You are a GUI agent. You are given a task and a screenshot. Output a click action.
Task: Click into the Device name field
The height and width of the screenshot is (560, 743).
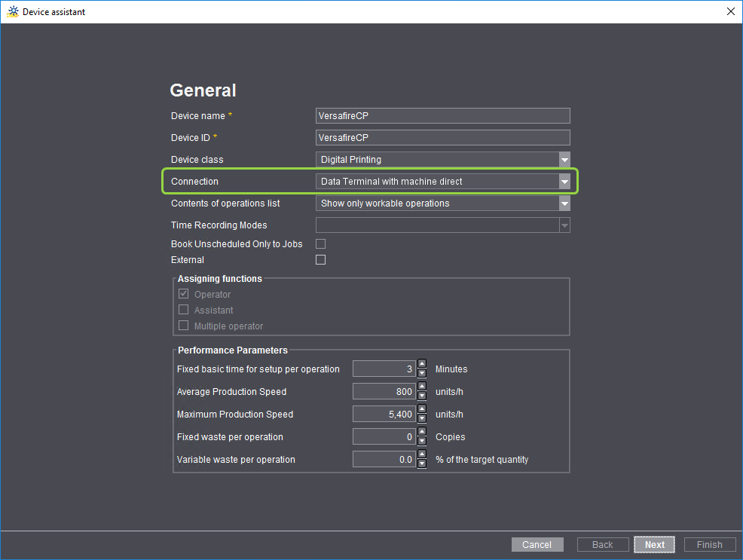[442, 116]
